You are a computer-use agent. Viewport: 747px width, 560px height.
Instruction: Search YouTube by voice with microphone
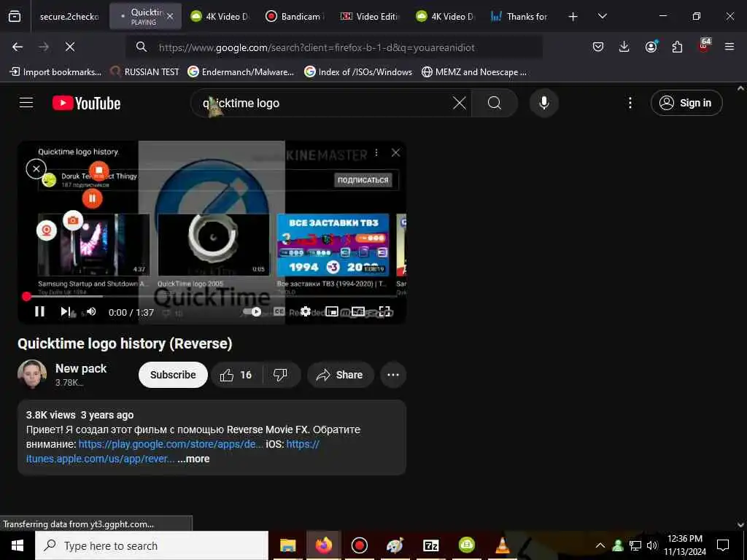544,103
